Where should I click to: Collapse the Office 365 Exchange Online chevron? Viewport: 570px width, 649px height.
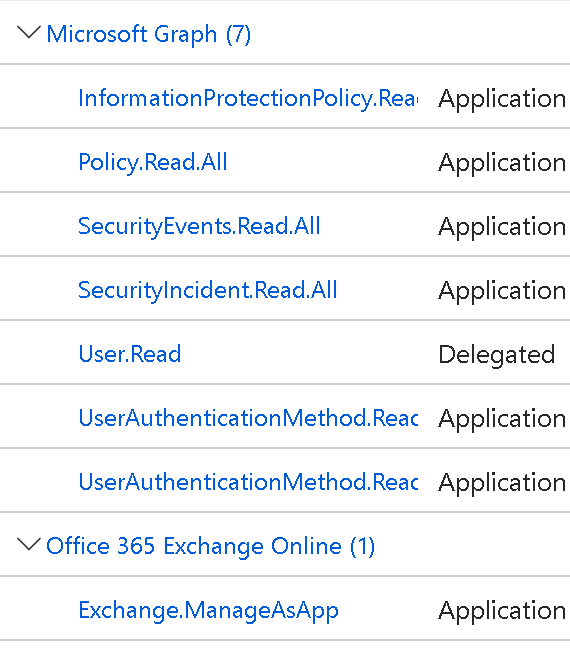[x=29, y=544]
